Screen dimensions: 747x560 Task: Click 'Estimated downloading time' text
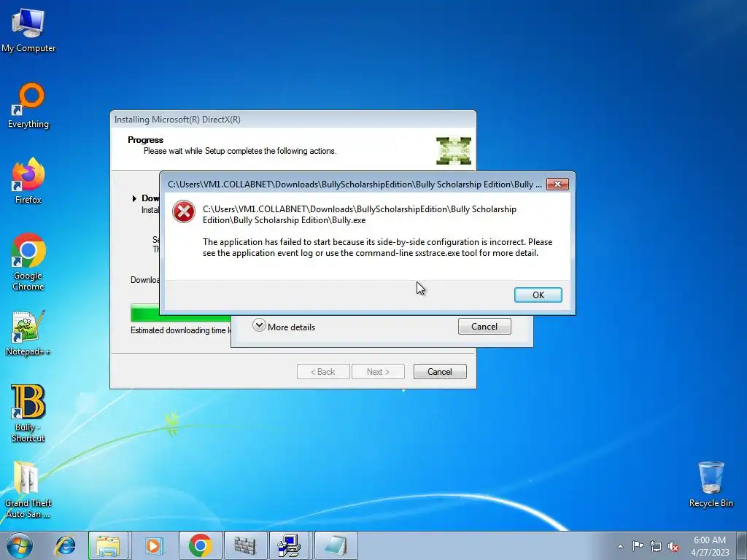[181, 330]
